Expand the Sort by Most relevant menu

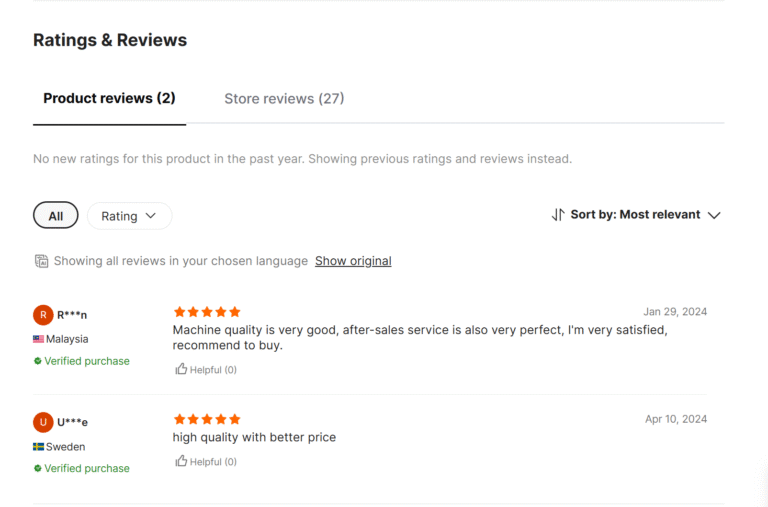click(x=645, y=215)
